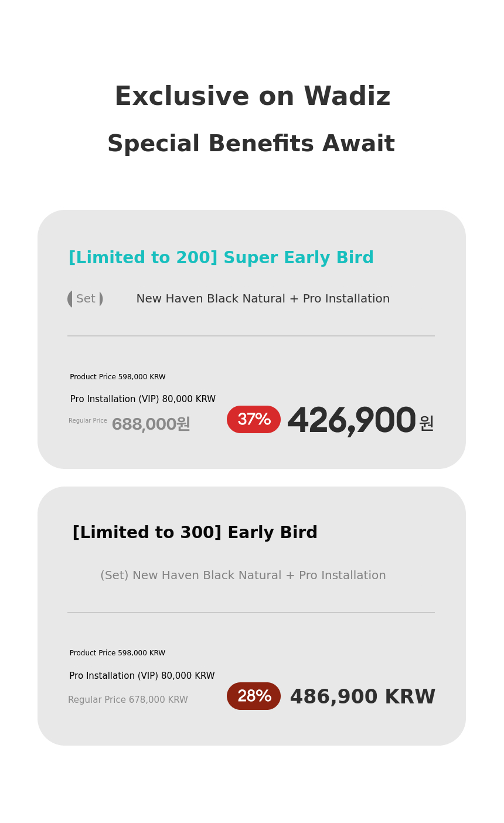Click the 426,900 discounted price

click(351, 421)
